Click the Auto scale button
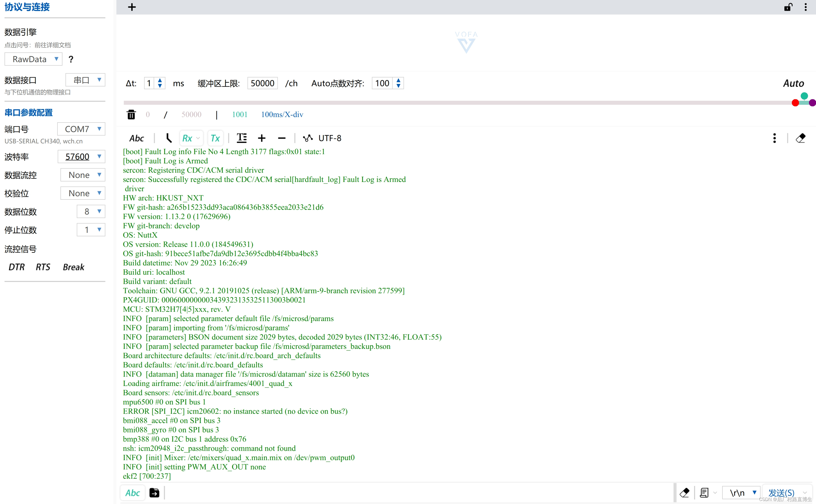 coord(793,83)
